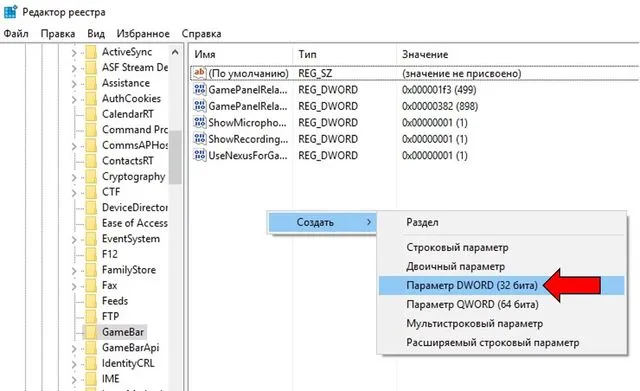Select the IdentityCRL key label
This screenshot has width=640, height=391.
[128, 363]
